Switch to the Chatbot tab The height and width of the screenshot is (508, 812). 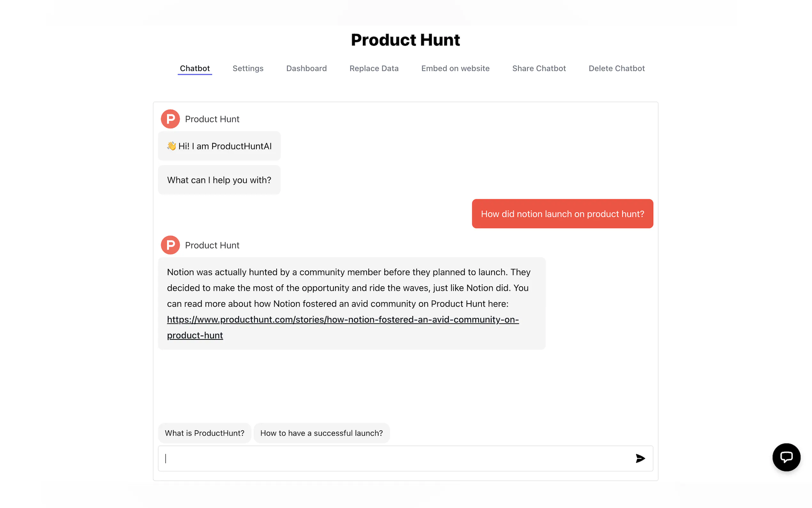pyautogui.click(x=195, y=68)
